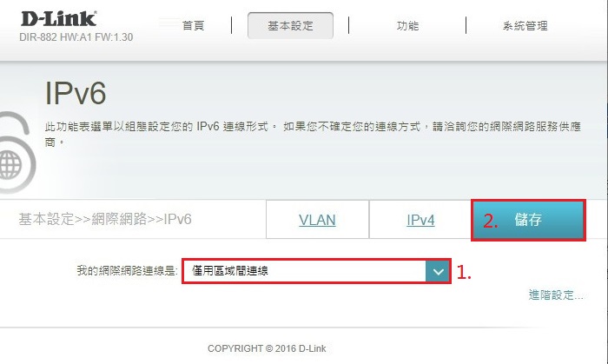Click the IPv6 page heading
Image resolution: width=608 pixels, height=364 pixels.
coord(76,93)
